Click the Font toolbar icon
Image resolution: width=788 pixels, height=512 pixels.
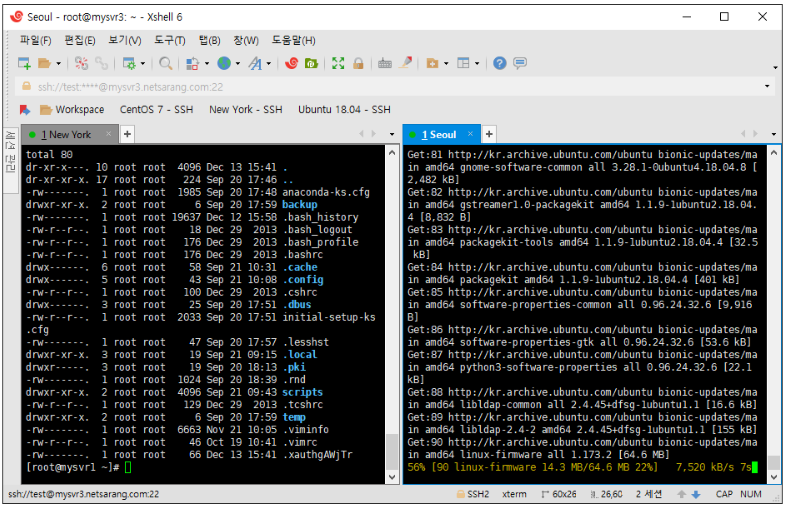(255, 63)
